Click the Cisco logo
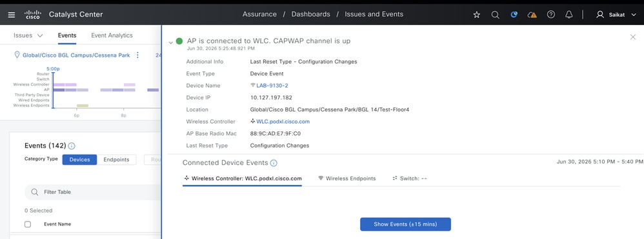Image resolution: width=644 pixels, height=239 pixels. pyautogui.click(x=32, y=15)
